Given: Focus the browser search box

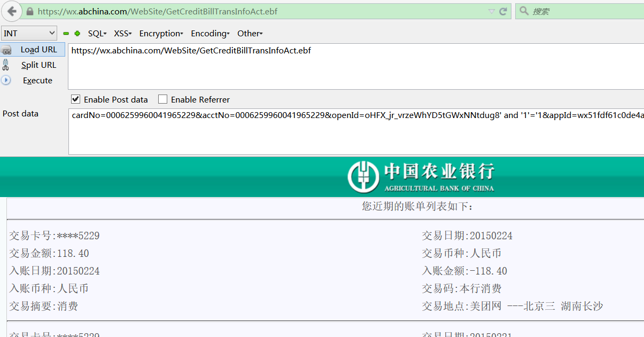Looking at the screenshot, I should tap(579, 11).
